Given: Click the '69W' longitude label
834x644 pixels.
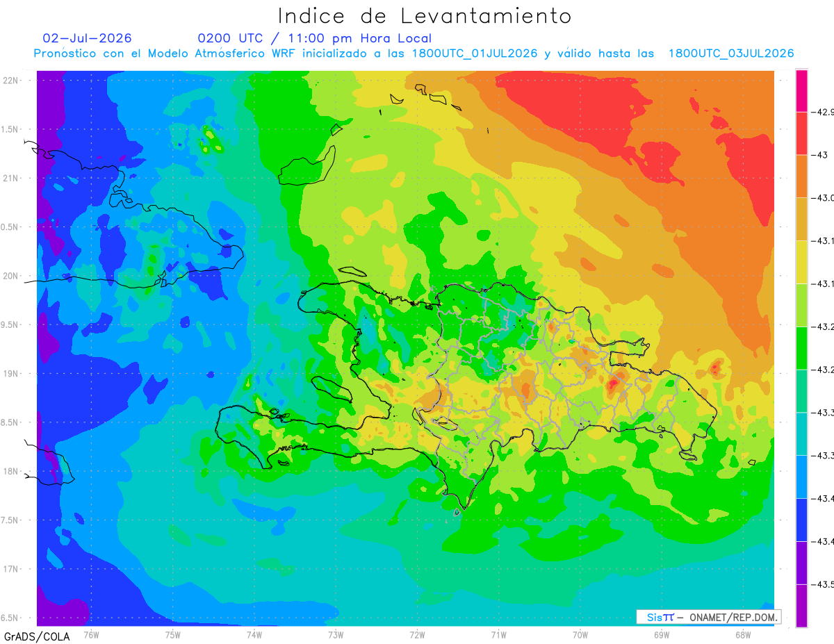Looking at the screenshot, I should [662, 634].
